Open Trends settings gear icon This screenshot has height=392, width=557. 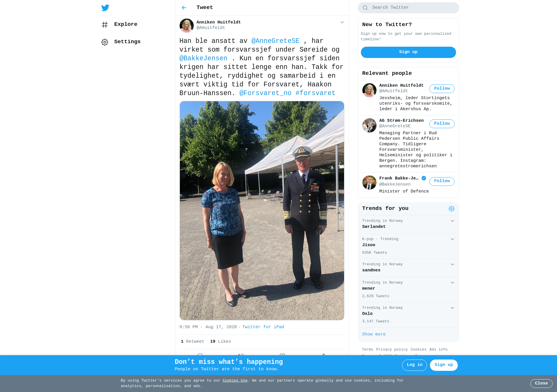451,209
